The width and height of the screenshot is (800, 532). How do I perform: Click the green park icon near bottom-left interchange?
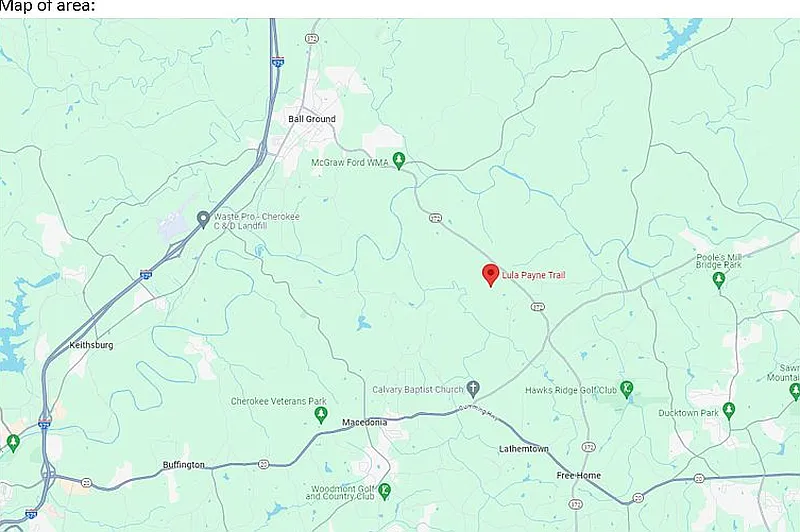coord(13,443)
